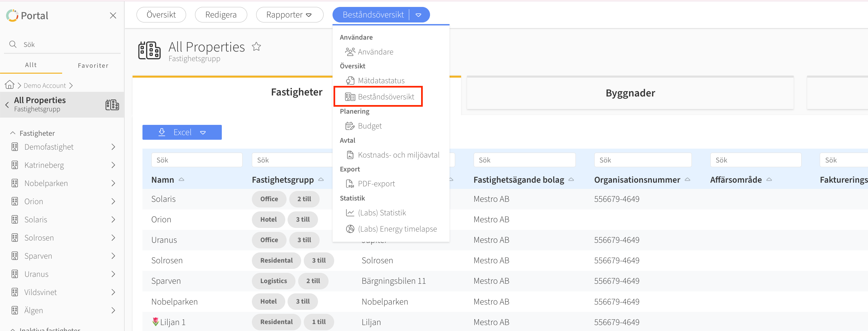Open (Labs) Energy timelapse entry
868x331 pixels.
click(397, 229)
